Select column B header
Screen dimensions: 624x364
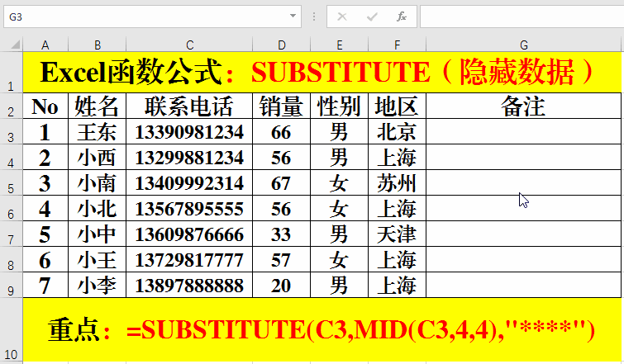(x=97, y=45)
